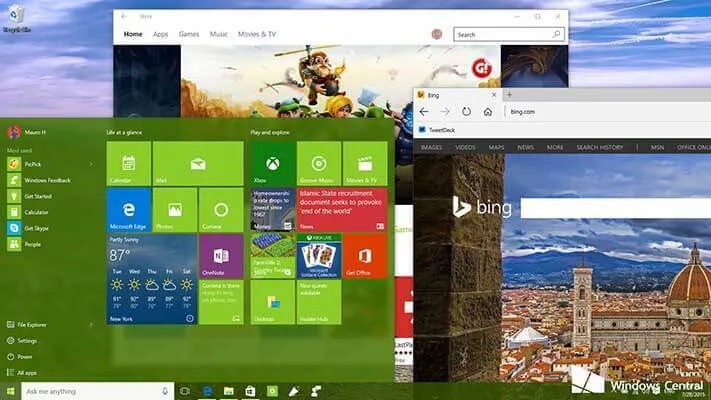711x400 pixels.
Task: Select the Apps tab in Store
Action: point(161,34)
